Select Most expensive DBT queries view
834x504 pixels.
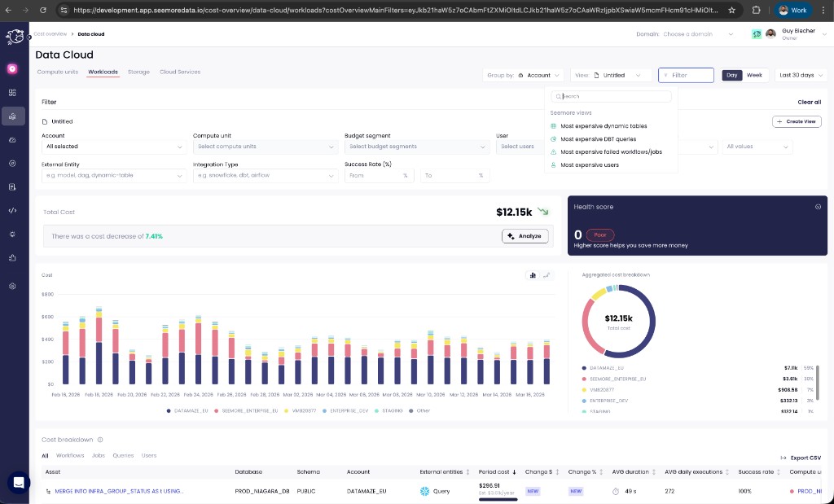tap(598, 139)
